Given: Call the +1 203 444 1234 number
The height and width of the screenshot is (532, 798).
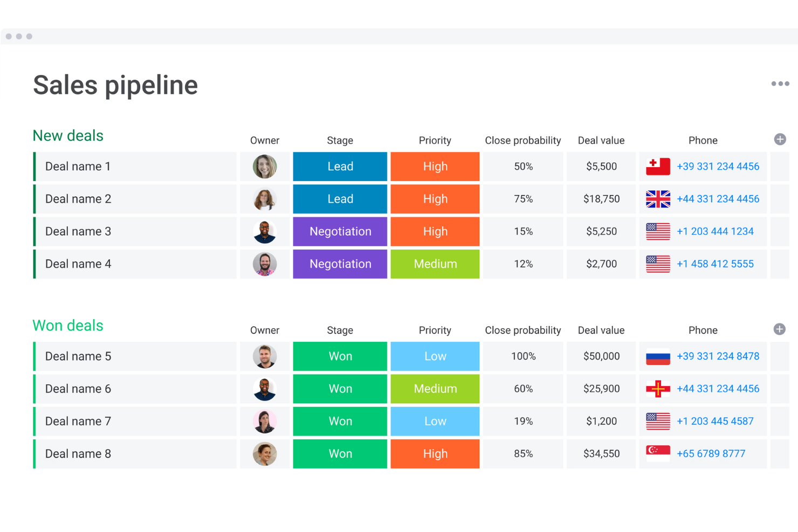Looking at the screenshot, I should 716,231.
